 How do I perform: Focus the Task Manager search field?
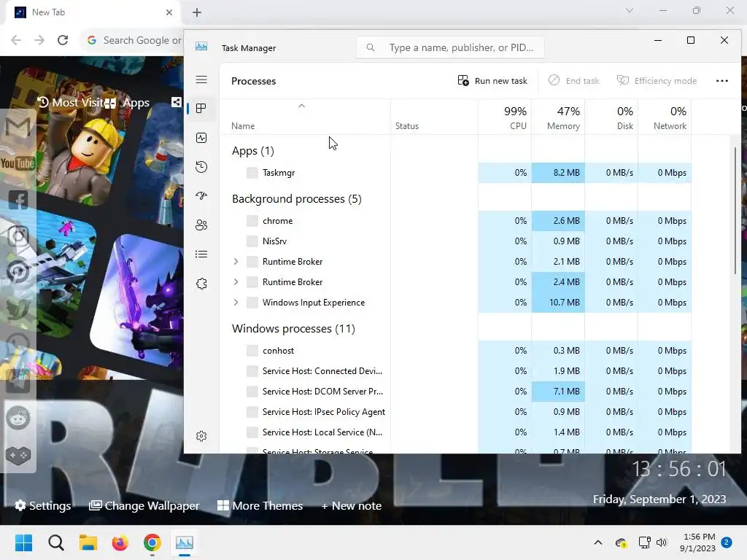(449, 47)
